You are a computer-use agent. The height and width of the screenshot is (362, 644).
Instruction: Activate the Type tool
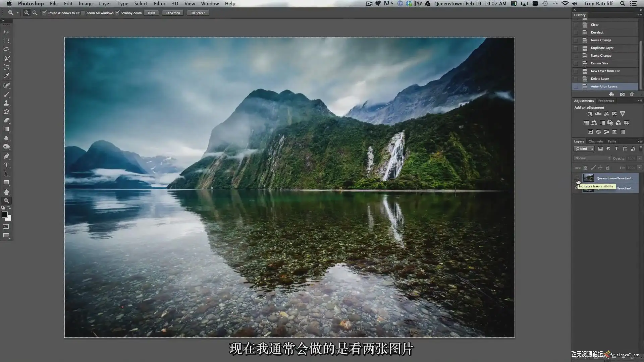pyautogui.click(x=6, y=165)
